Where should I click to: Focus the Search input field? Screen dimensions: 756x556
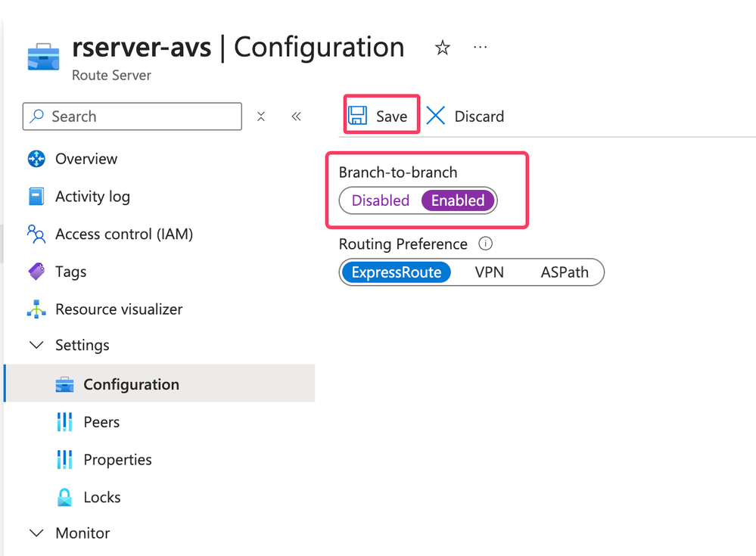[132, 116]
